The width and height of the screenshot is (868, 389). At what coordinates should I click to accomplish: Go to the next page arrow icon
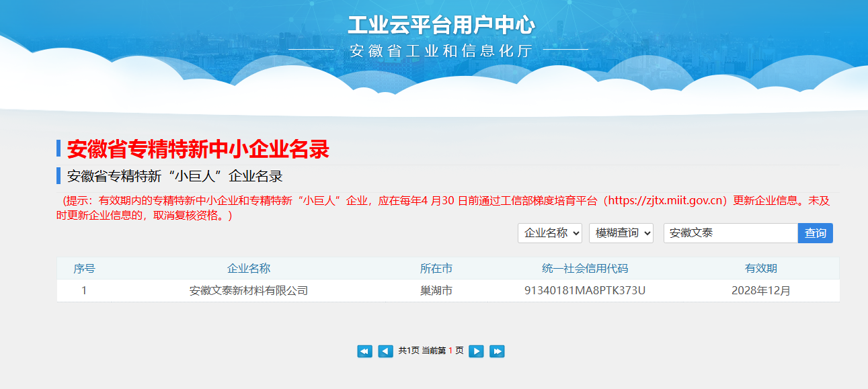coord(476,351)
